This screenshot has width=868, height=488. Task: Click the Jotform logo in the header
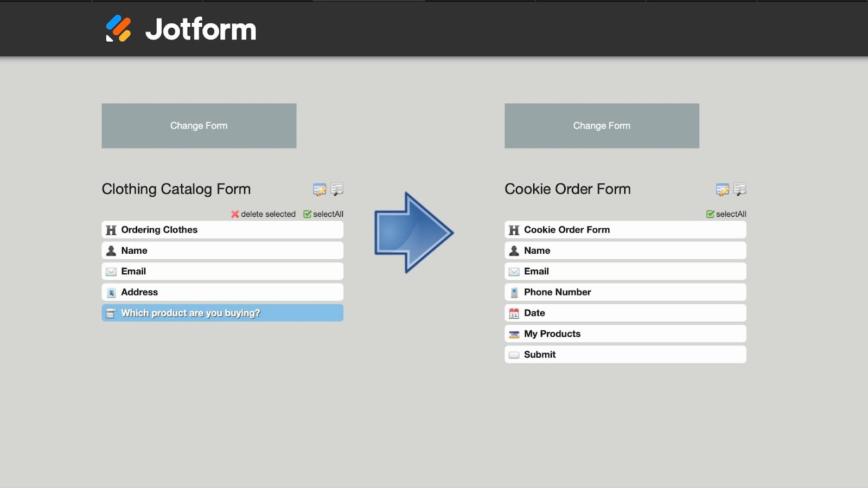[181, 29]
